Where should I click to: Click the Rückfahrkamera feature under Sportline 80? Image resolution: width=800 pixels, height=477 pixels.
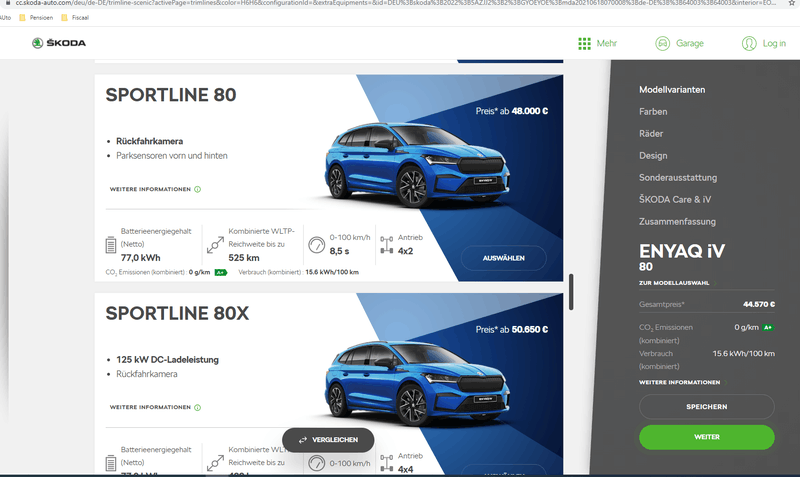[x=149, y=141]
